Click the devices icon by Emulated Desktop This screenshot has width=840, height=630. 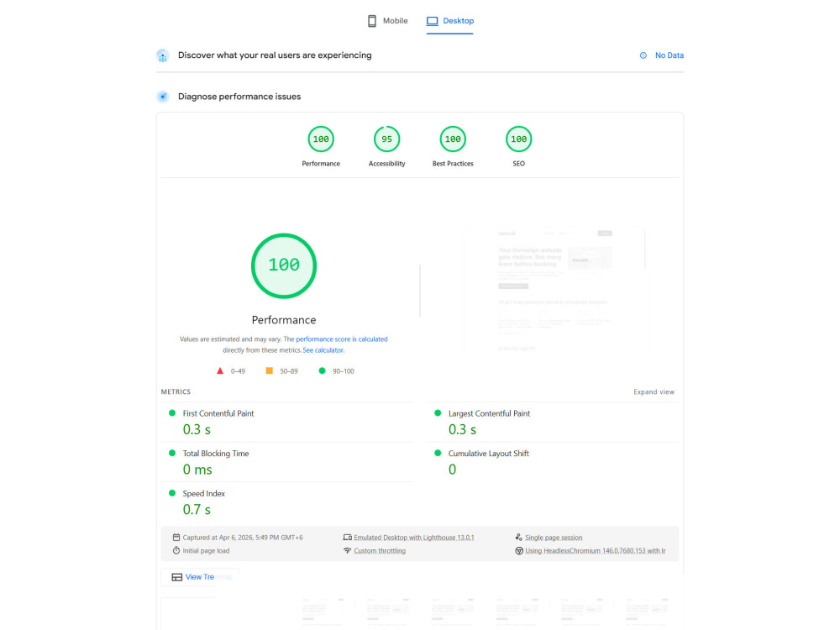(347, 538)
